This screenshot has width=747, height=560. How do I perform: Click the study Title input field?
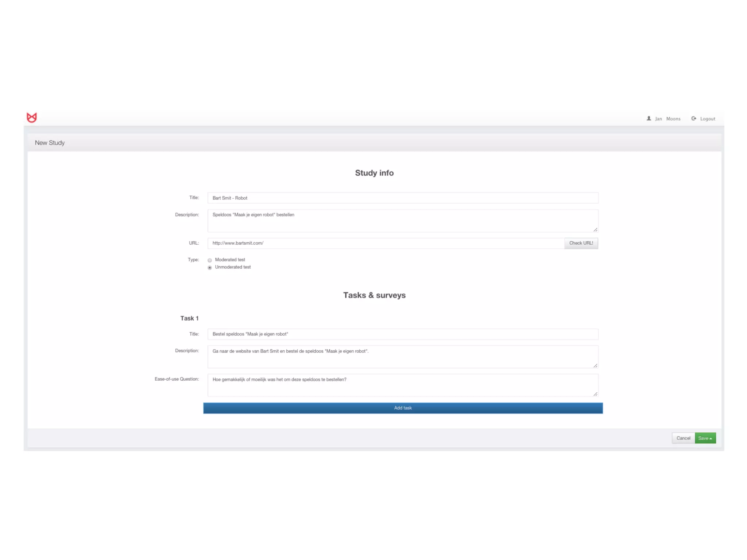[403, 198]
